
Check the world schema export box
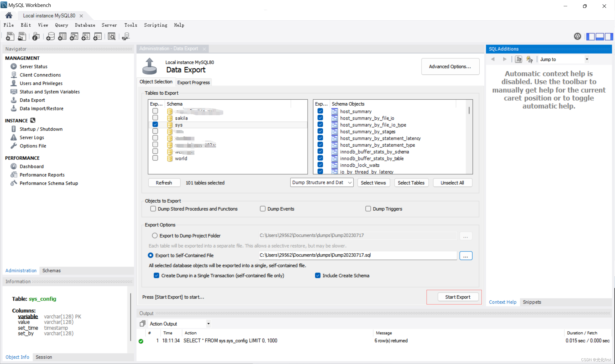(x=155, y=158)
